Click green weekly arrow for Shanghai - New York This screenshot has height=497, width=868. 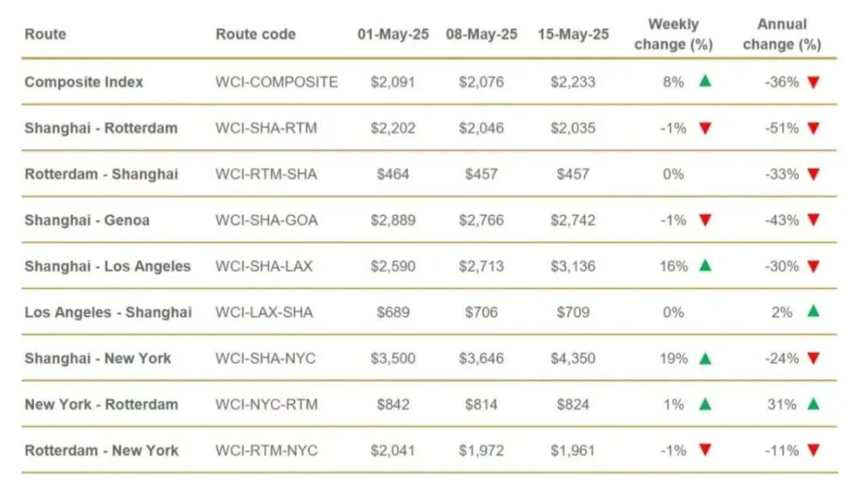coord(705,358)
